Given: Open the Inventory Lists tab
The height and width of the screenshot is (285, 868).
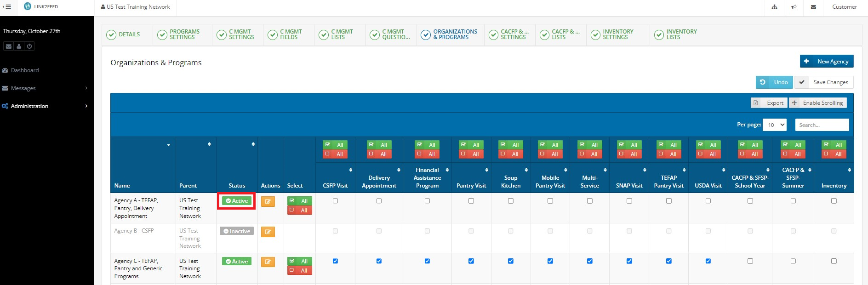Looking at the screenshot, I should tap(680, 34).
